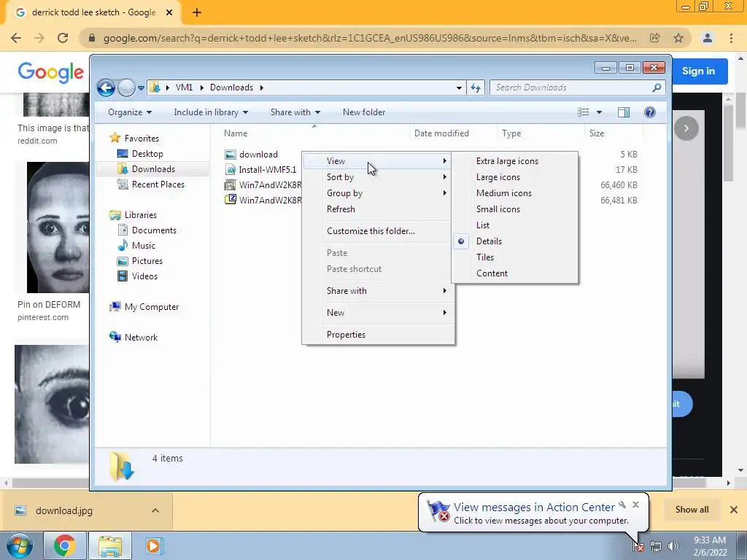The height and width of the screenshot is (560, 747).
Task: Open the View context submenu
Action: tap(379, 161)
